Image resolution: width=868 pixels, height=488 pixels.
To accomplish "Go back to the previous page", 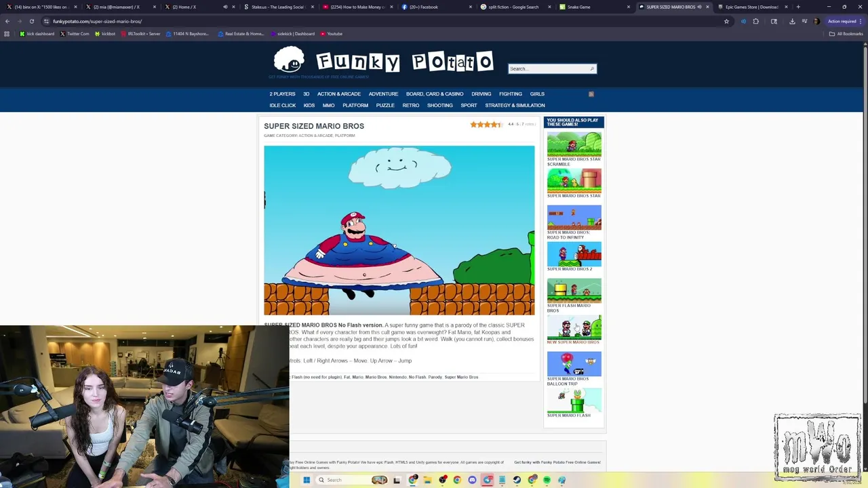I will click(x=7, y=21).
